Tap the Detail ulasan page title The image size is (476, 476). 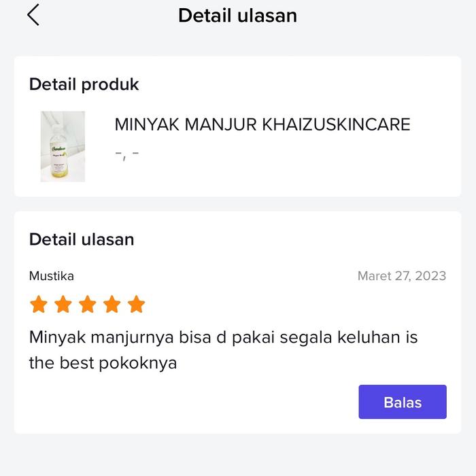pyautogui.click(x=238, y=16)
